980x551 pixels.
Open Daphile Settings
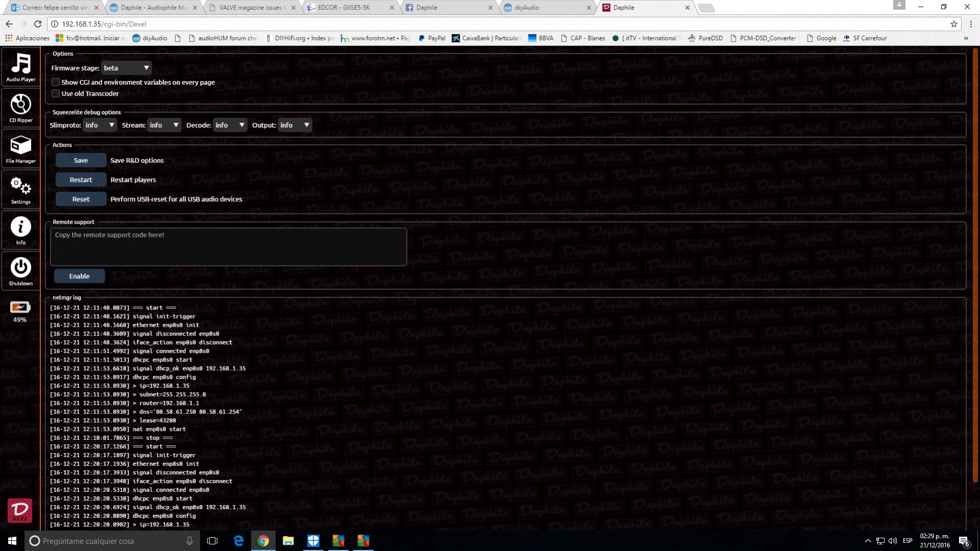20,189
